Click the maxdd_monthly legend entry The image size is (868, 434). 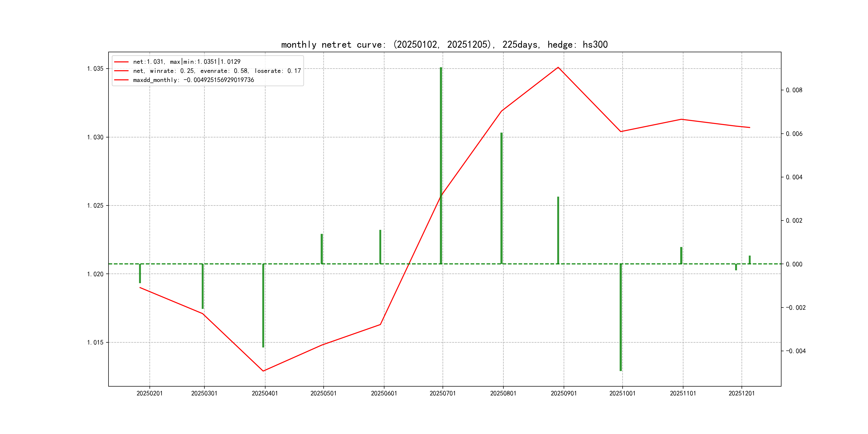pos(193,80)
